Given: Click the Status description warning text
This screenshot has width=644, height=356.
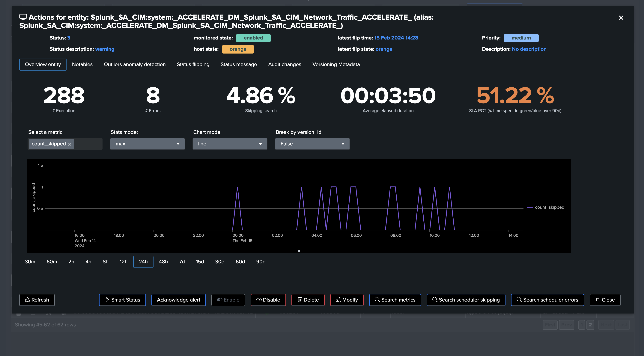Looking at the screenshot, I should tap(105, 49).
